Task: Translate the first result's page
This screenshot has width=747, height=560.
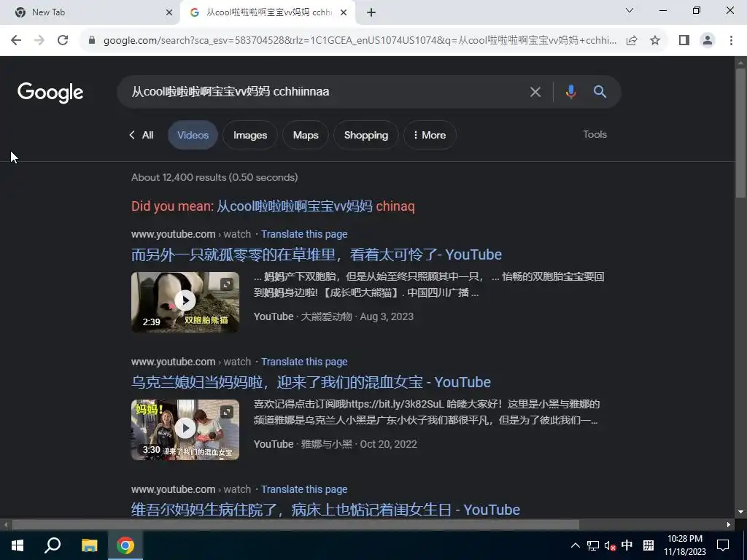Action: (x=304, y=234)
